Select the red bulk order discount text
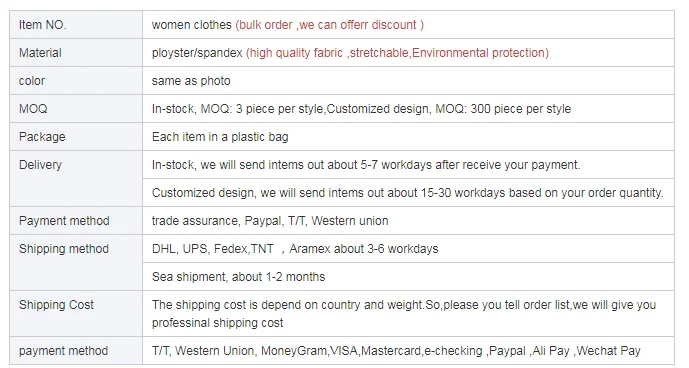 [x=330, y=25]
